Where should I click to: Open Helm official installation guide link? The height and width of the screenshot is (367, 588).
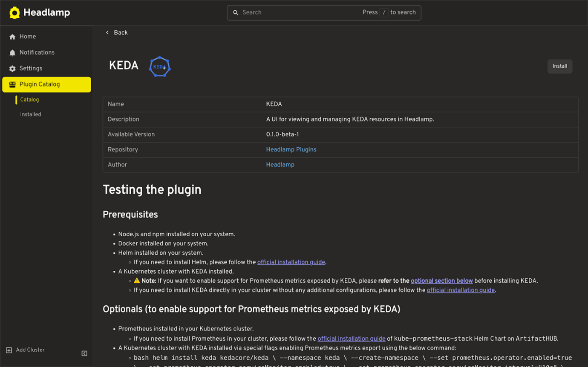point(291,262)
